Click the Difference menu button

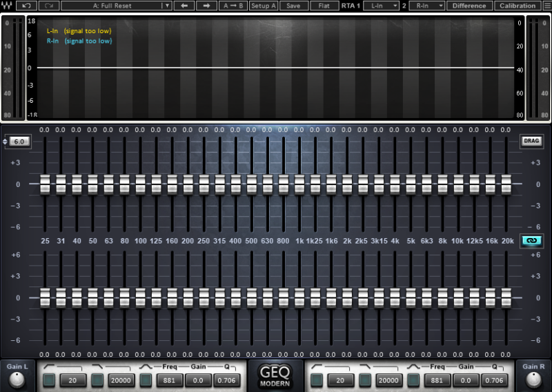pyautogui.click(x=469, y=6)
